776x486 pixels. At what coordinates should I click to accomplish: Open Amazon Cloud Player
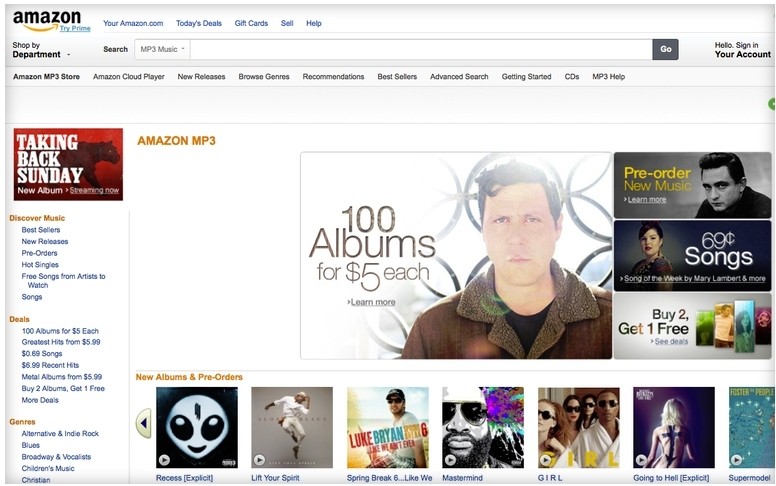[x=129, y=77]
